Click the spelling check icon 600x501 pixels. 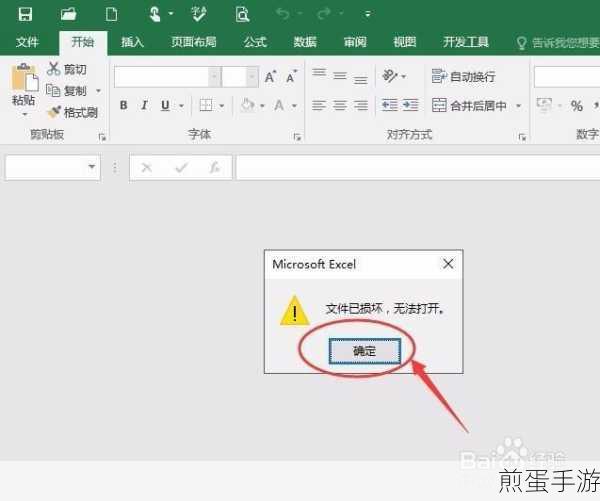pos(199,15)
